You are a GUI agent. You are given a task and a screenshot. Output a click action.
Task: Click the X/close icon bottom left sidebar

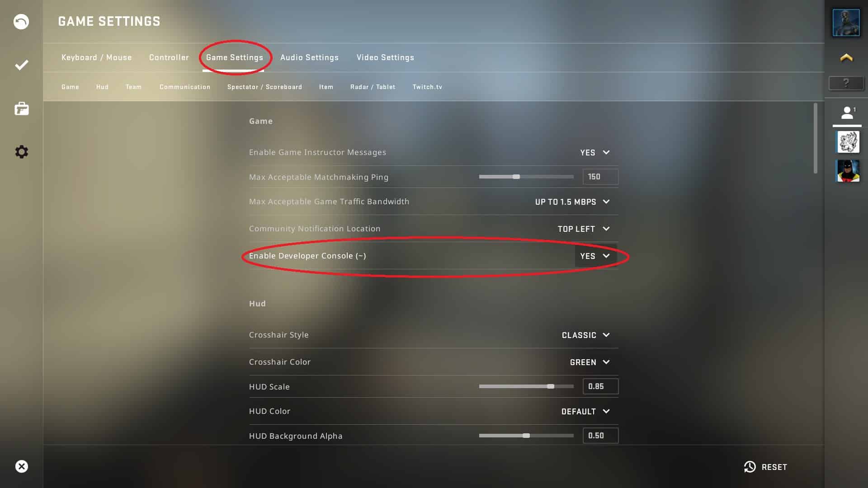pyautogui.click(x=21, y=466)
